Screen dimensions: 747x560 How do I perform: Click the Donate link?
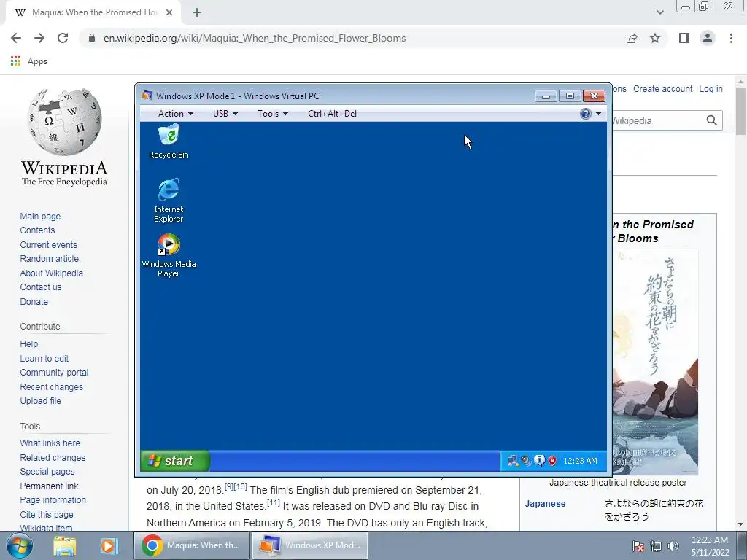tap(34, 301)
